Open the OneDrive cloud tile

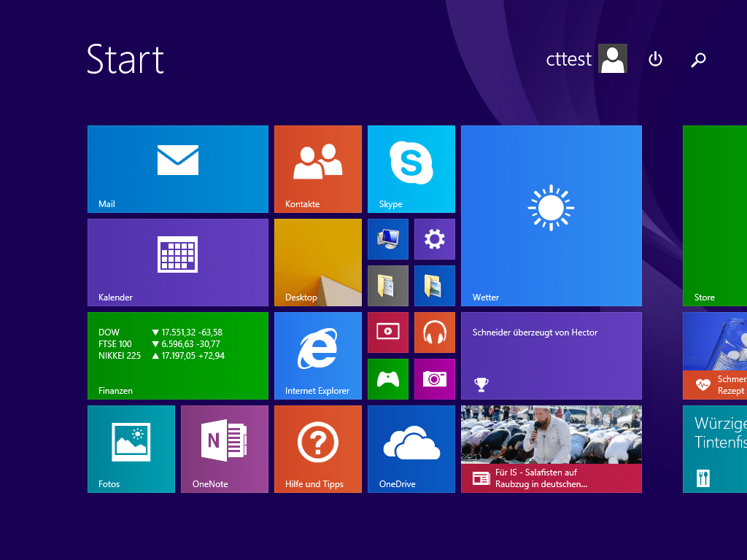(411, 448)
